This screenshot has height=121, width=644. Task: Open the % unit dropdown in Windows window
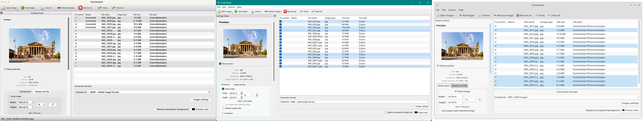249,95
